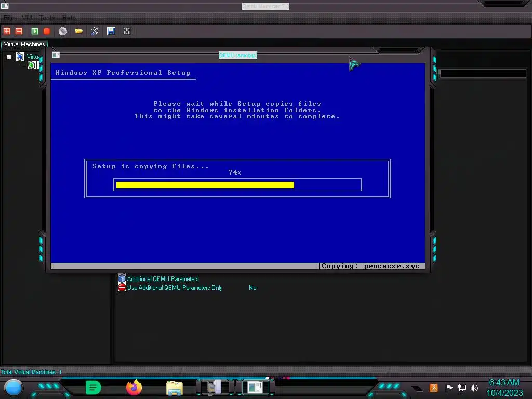Viewport: 532px width, 399px height.
Task: Click the 'Copying: processr.sys' status text
Action: click(x=370, y=266)
